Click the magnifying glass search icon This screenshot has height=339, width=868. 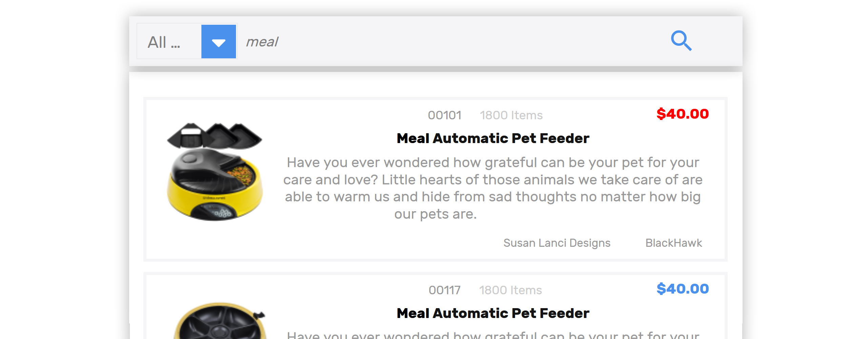pyautogui.click(x=681, y=41)
